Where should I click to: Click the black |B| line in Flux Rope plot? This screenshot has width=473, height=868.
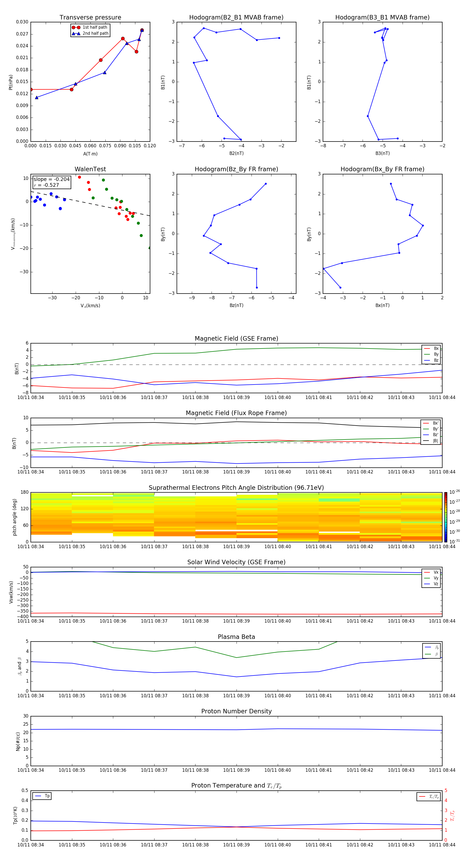pyautogui.click(x=236, y=422)
